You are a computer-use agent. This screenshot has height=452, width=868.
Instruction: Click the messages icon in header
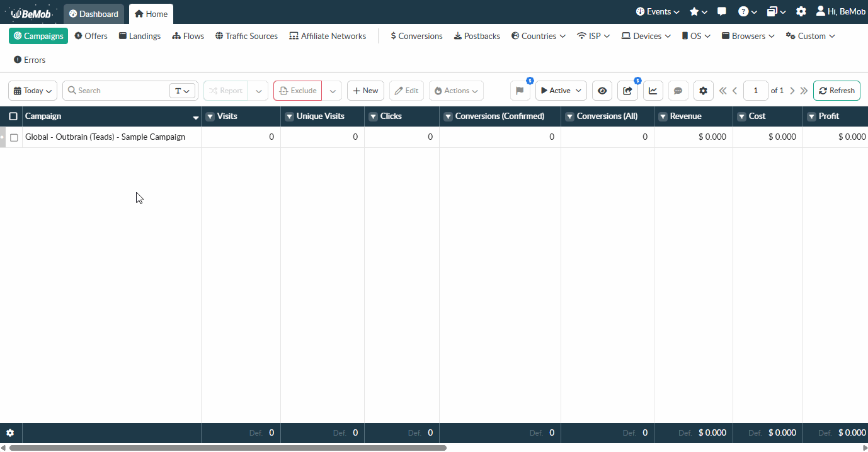click(722, 12)
